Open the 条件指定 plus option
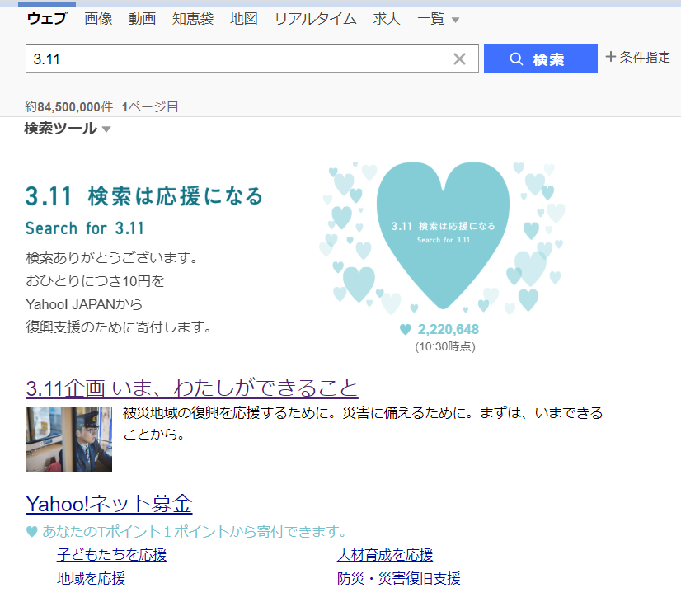The image size is (681, 616). coord(637,57)
